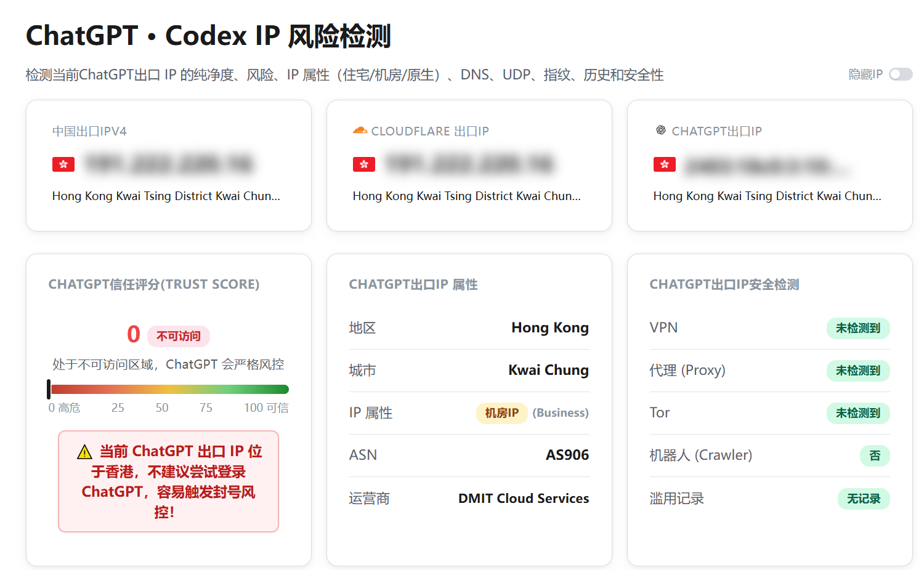This screenshot has width=924, height=570.
Task: Click the IP 属性 row label
Action: coord(371,413)
